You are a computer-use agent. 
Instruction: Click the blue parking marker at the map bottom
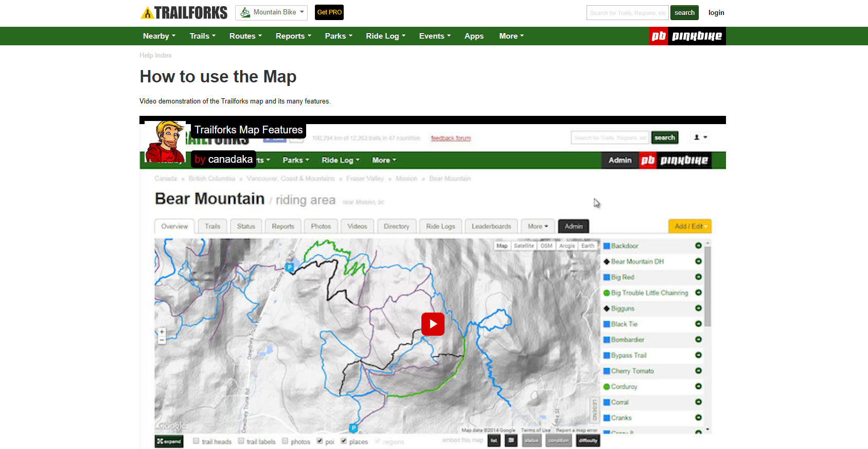coord(353,428)
